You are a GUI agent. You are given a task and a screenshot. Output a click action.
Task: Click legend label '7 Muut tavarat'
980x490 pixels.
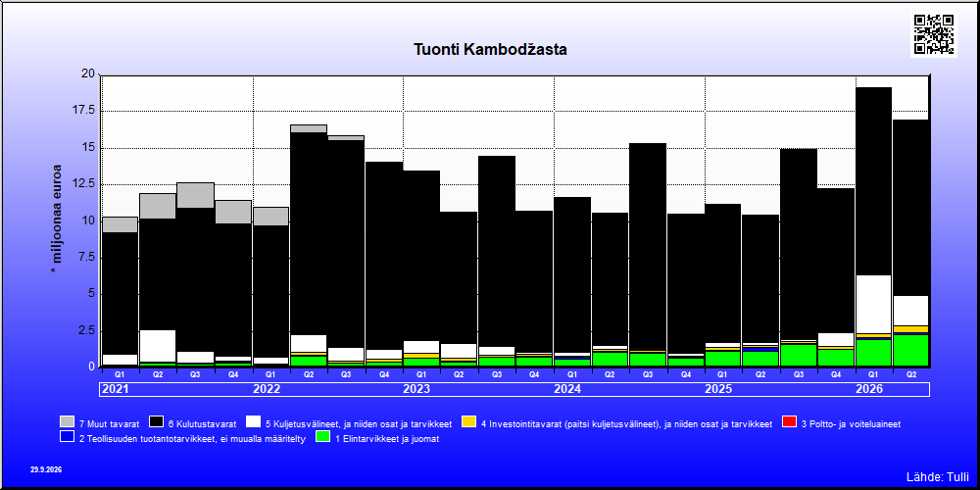[109, 423]
